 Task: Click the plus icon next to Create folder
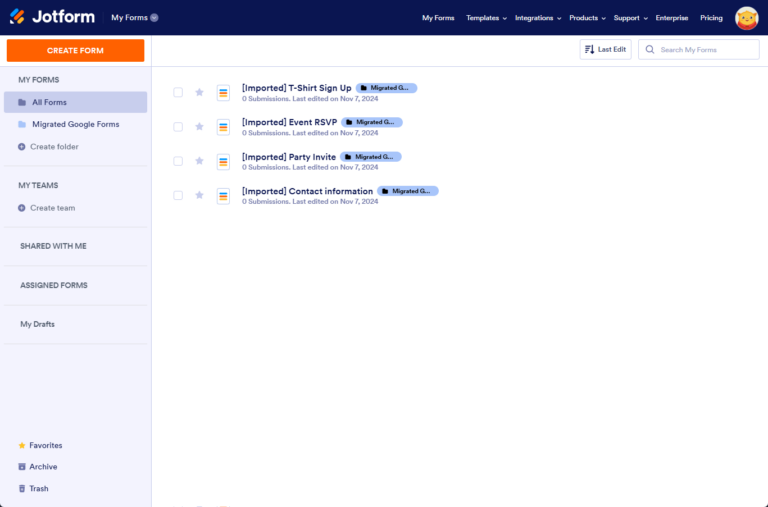[x=22, y=146]
